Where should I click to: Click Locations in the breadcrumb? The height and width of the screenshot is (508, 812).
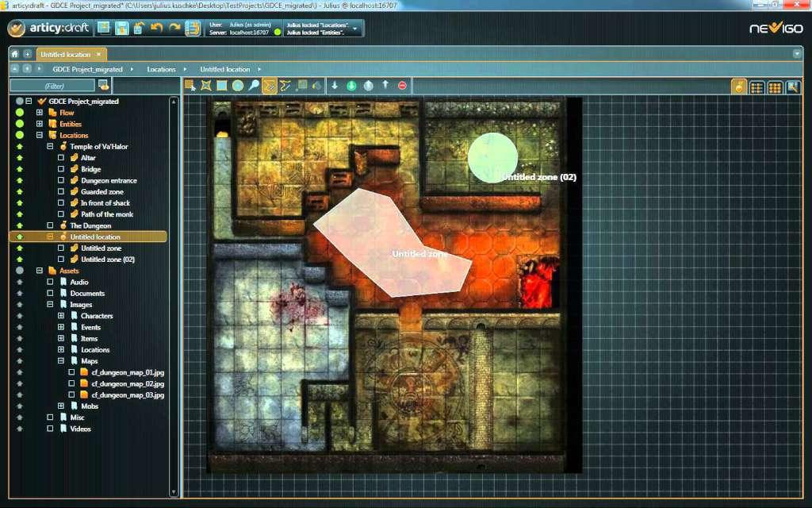(161, 69)
